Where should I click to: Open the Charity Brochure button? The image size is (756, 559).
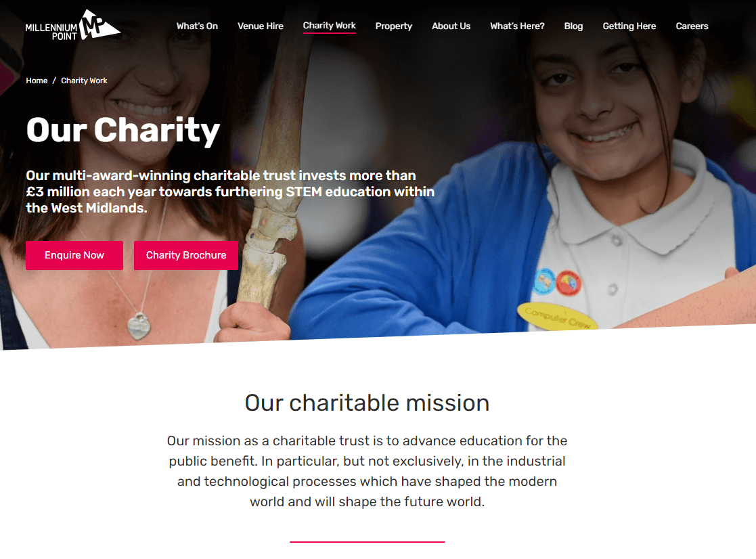coord(185,255)
